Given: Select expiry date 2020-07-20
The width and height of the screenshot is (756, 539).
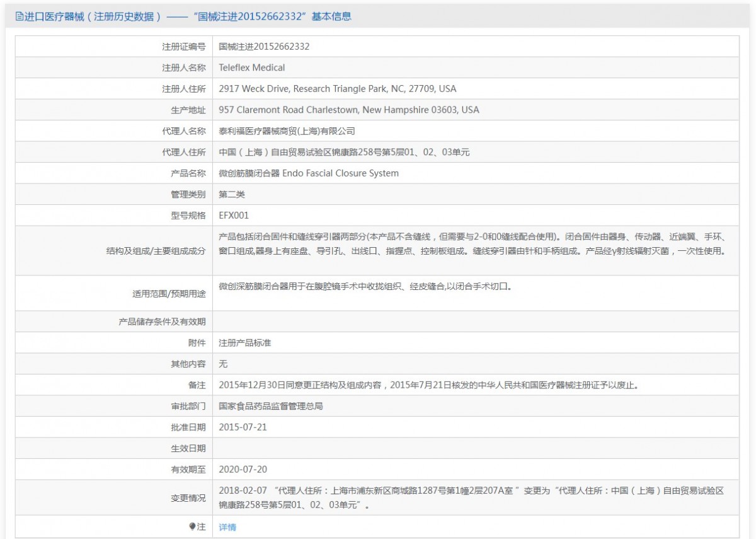Looking at the screenshot, I should pos(243,469).
